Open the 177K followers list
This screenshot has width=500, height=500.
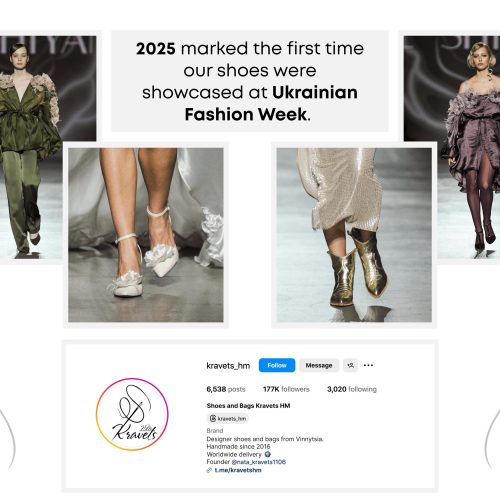pyautogui.click(x=286, y=389)
